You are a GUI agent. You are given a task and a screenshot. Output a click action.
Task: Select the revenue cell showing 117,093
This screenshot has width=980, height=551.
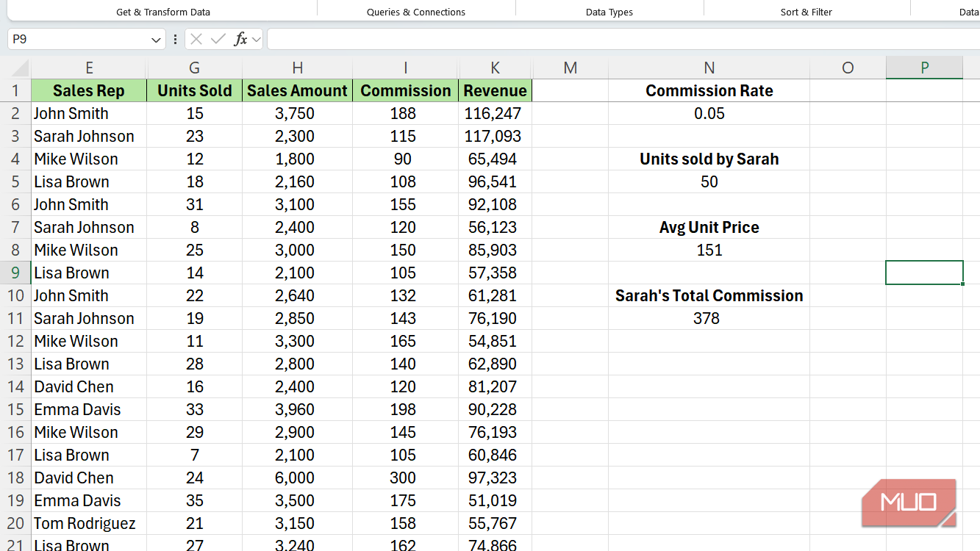(495, 137)
